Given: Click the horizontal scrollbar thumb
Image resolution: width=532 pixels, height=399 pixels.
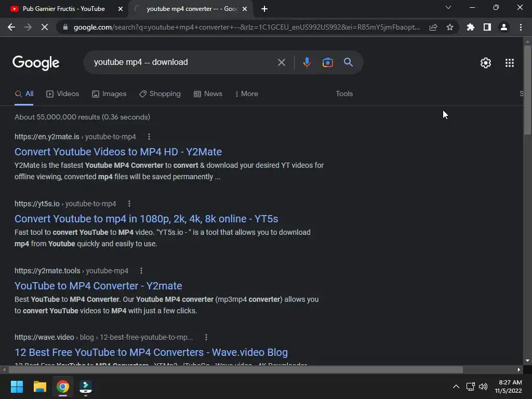Looking at the screenshot, I should tap(235, 369).
